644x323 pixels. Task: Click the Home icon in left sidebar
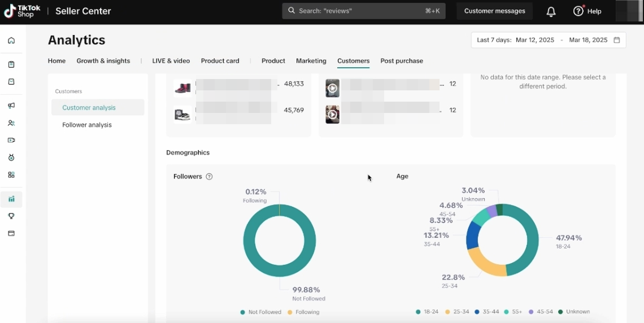11,41
